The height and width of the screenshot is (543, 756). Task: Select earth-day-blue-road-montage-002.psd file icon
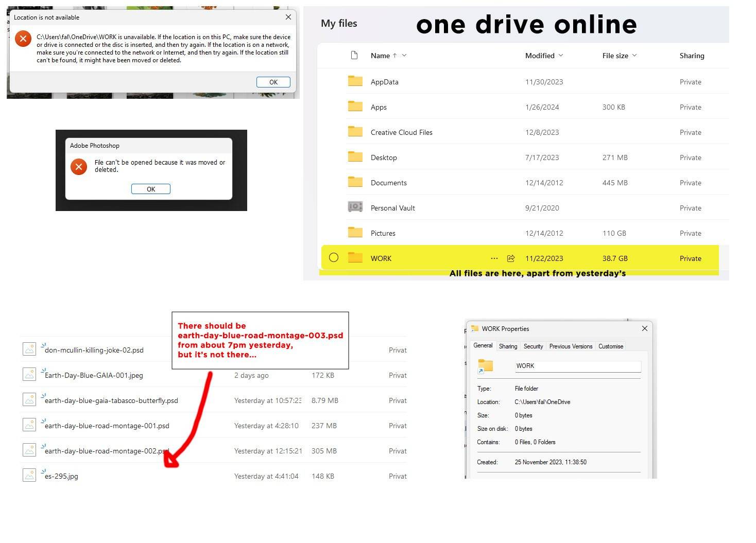click(x=29, y=450)
